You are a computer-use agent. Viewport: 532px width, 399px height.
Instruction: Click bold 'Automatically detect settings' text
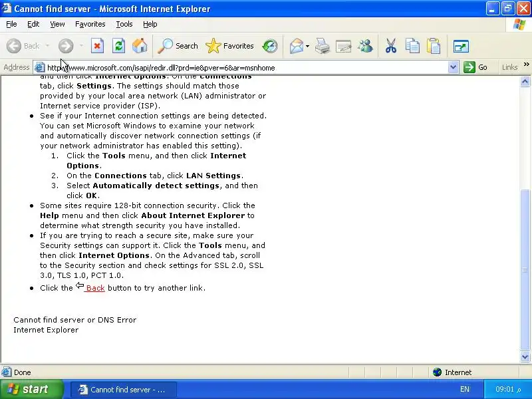pos(156,186)
